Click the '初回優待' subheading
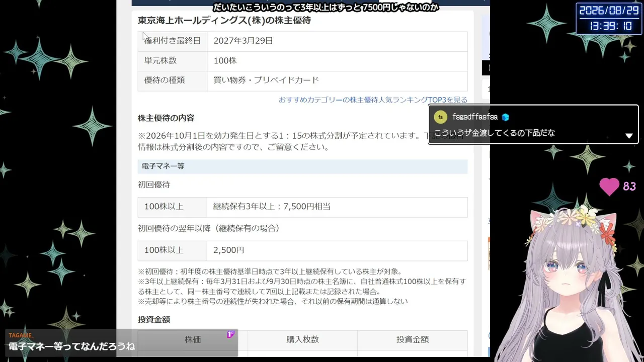The width and height of the screenshot is (644, 362). pyautogui.click(x=154, y=185)
